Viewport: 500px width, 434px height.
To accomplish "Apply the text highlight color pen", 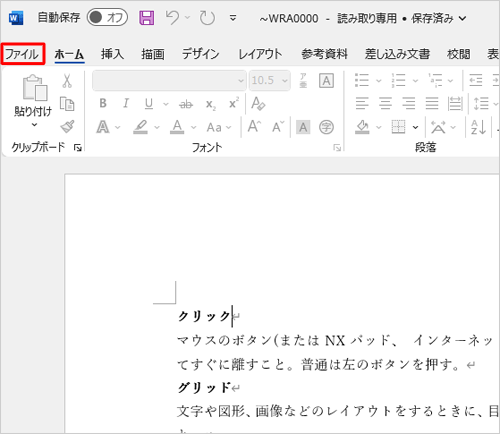I will (x=140, y=127).
